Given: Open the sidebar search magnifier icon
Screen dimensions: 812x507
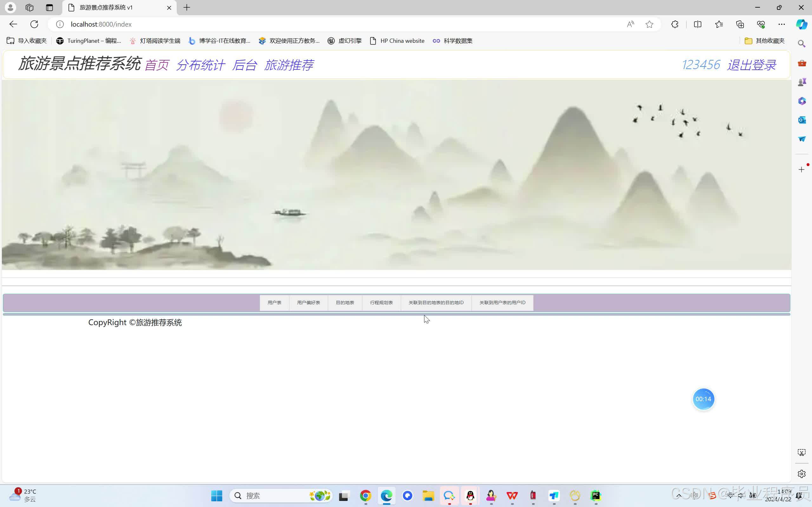Looking at the screenshot, I should click(x=802, y=44).
